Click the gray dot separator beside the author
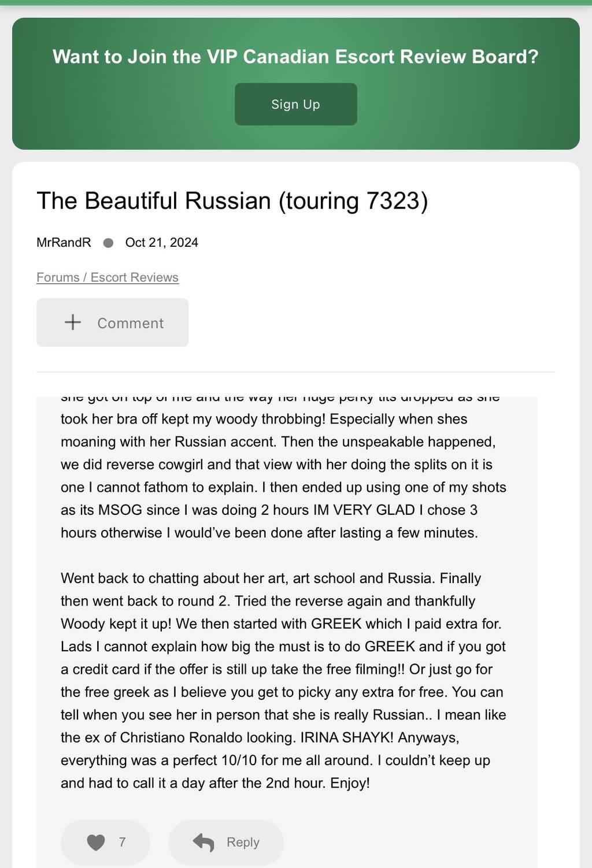This screenshot has width=592, height=868. click(108, 243)
